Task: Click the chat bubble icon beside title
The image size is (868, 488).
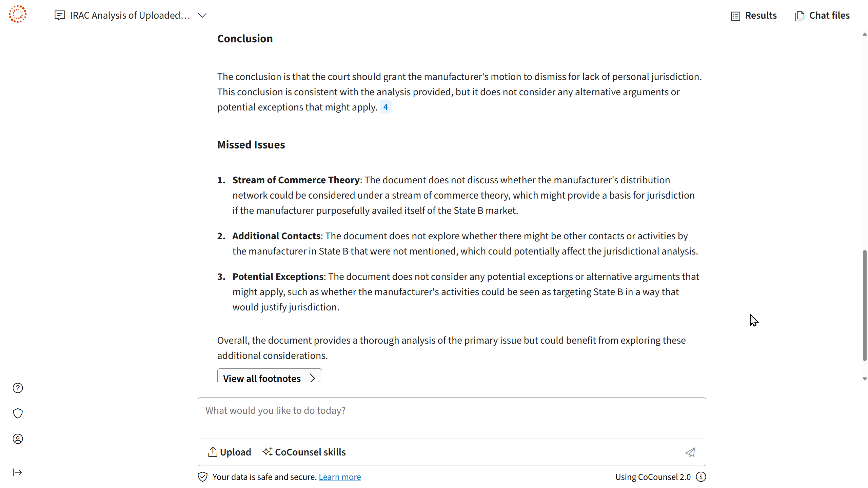Action: pyautogui.click(x=60, y=15)
